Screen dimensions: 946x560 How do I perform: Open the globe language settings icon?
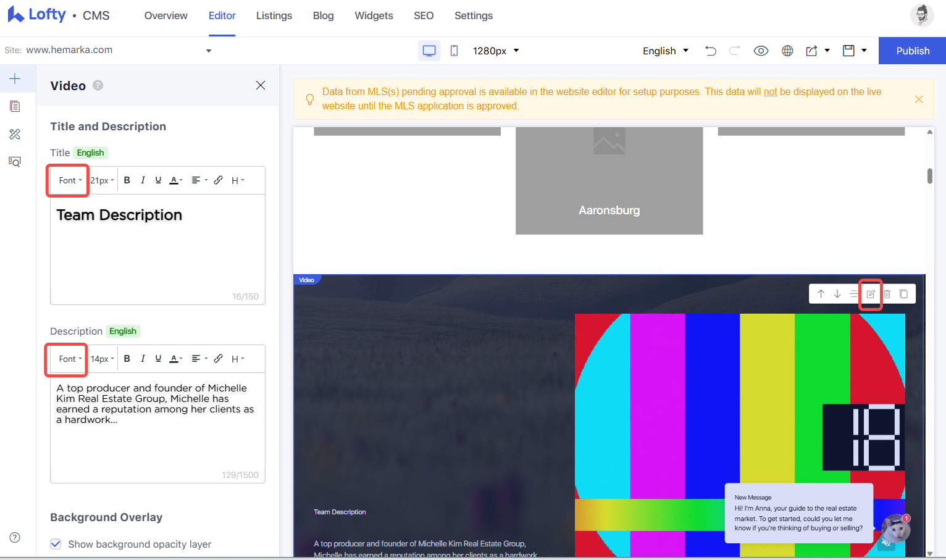[787, 51]
